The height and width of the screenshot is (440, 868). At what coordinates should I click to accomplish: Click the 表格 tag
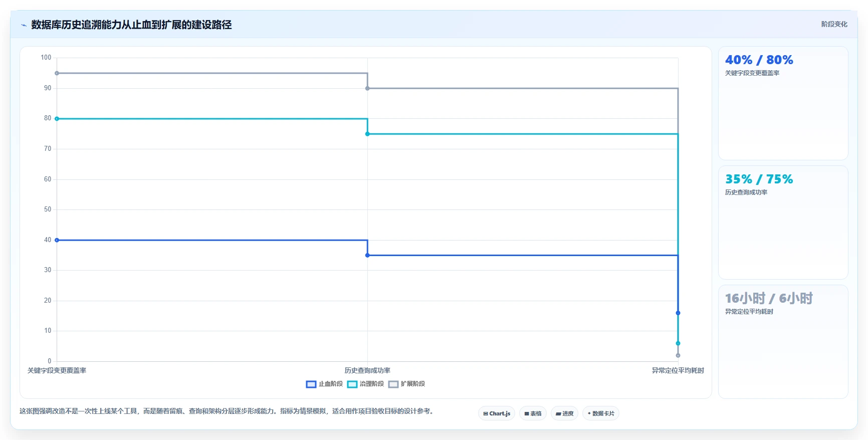[533, 413]
